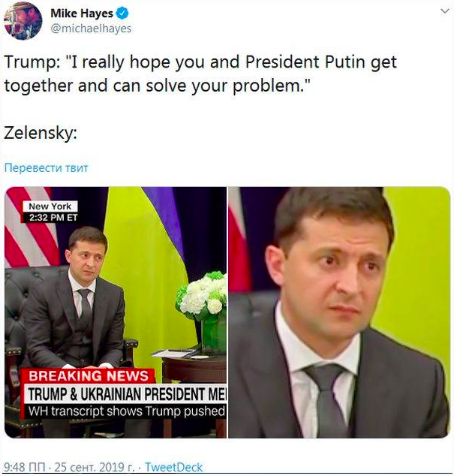Click the New York 2:32 PM ET label
454x476 pixels.
pyautogui.click(x=50, y=212)
